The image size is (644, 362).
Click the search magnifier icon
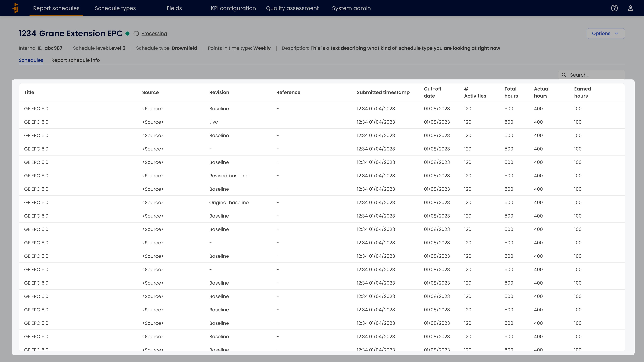(x=564, y=75)
